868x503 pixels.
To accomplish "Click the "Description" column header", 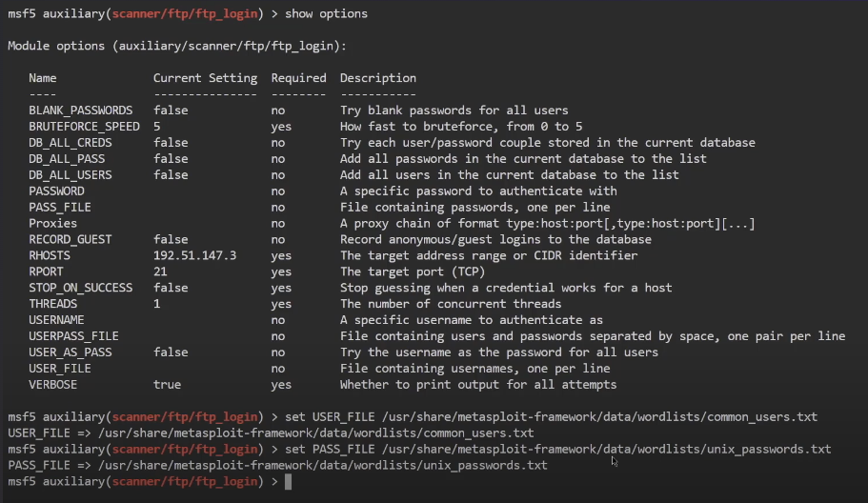I will [x=377, y=78].
